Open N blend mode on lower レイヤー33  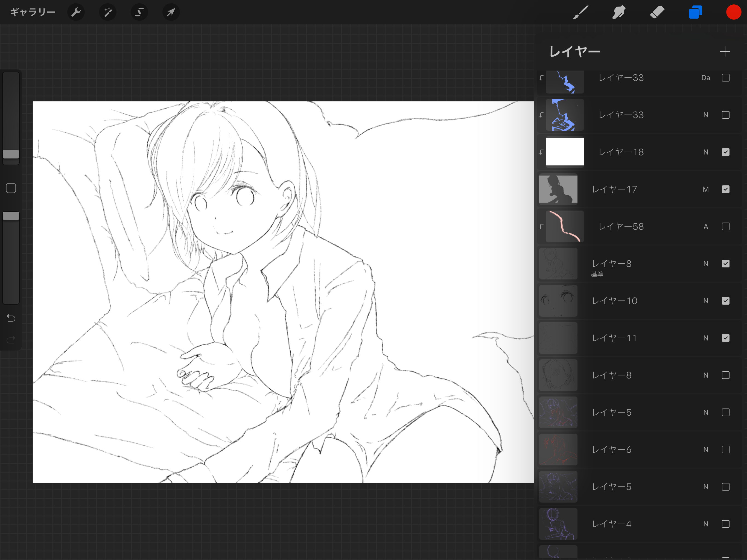[705, 115]
